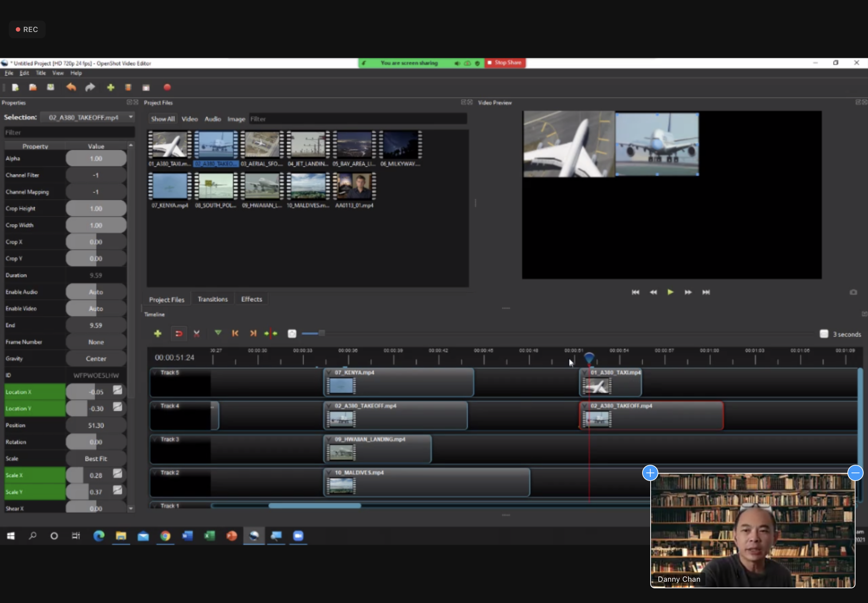Click the green Import Files plus icon
The width and height of the screenshot is (868, 603).
pyautogui.click(x=110, y=88)
